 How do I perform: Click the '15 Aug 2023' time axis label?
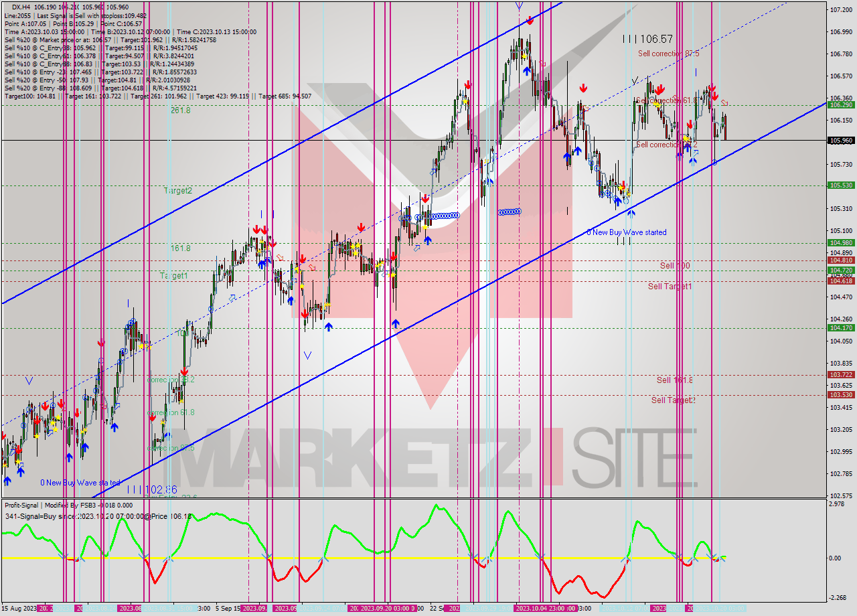[19, 609]
